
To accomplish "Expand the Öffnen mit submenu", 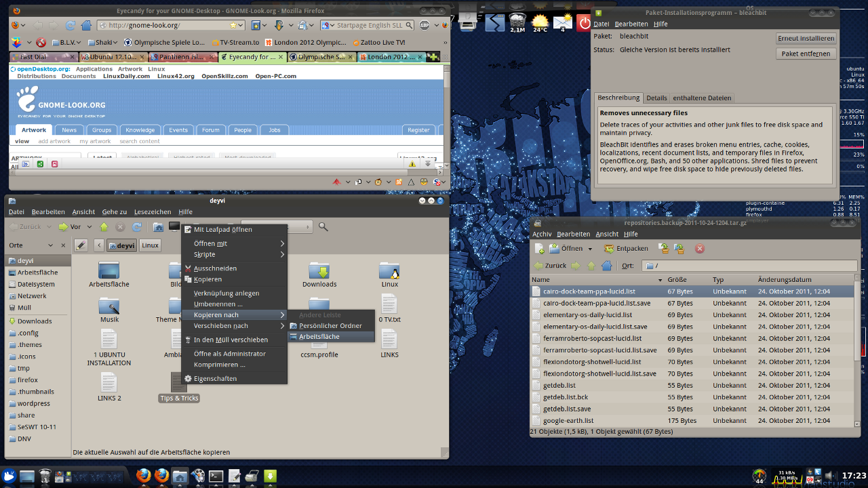I will click(234, 243).
